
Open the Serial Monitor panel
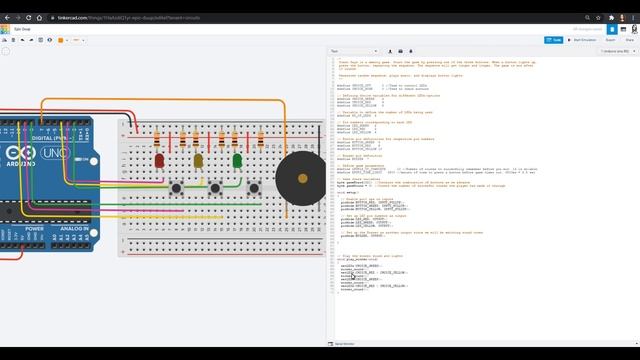[x=341, y=344]
